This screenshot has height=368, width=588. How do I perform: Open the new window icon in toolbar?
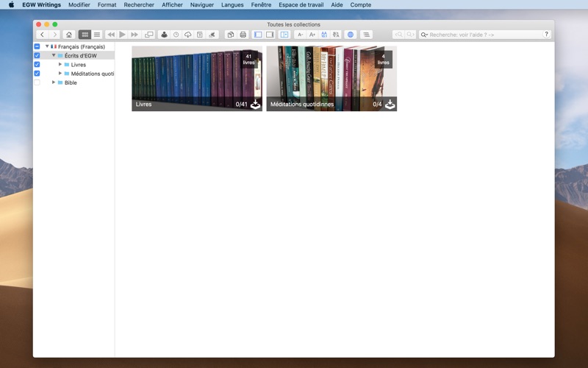point(149,35)
